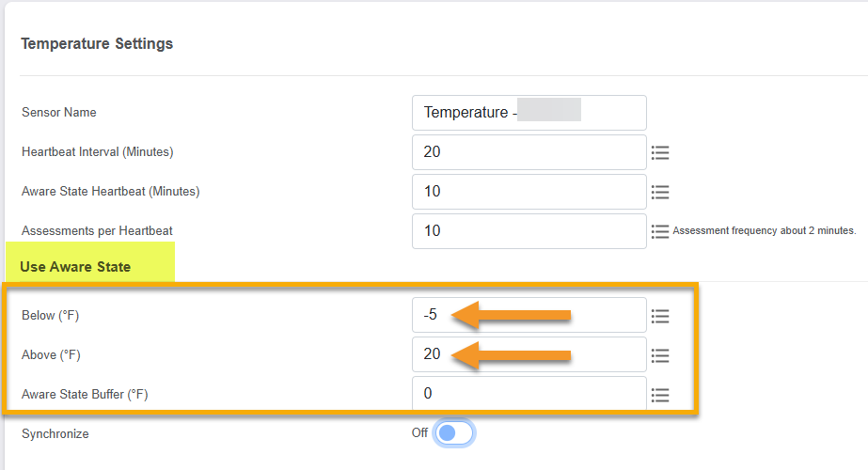
Task: Click the Heartbeat Interval (Minutes) label
Action: [x=98, y=152]
